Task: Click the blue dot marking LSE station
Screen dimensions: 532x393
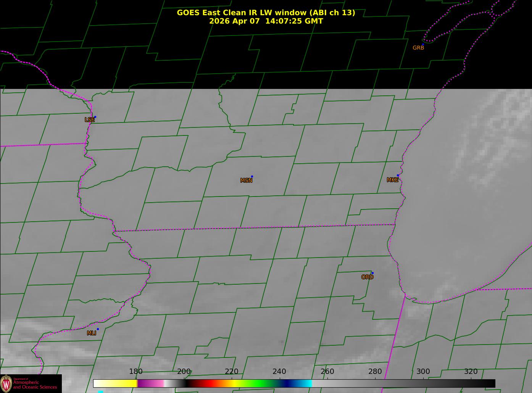Action: point(95,117)
